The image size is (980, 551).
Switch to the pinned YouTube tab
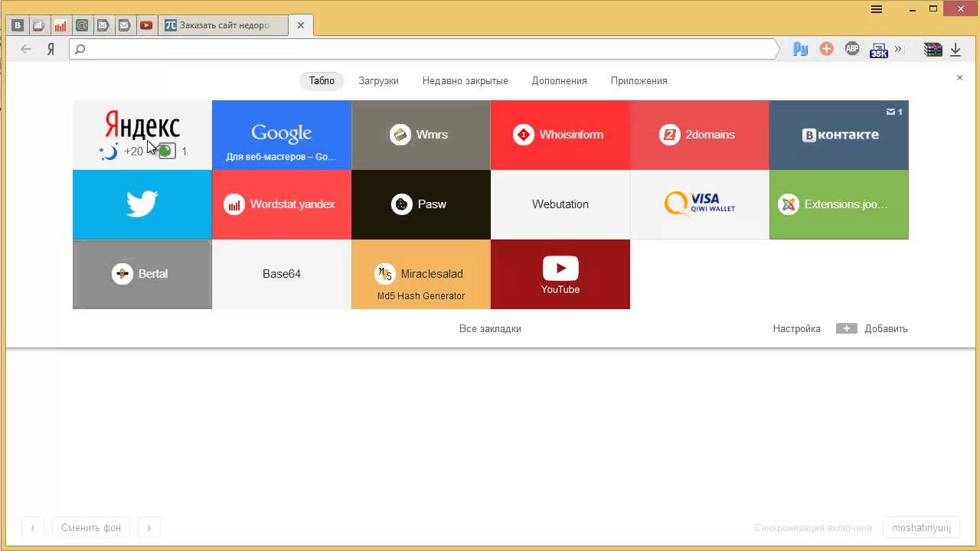point(146,25)
